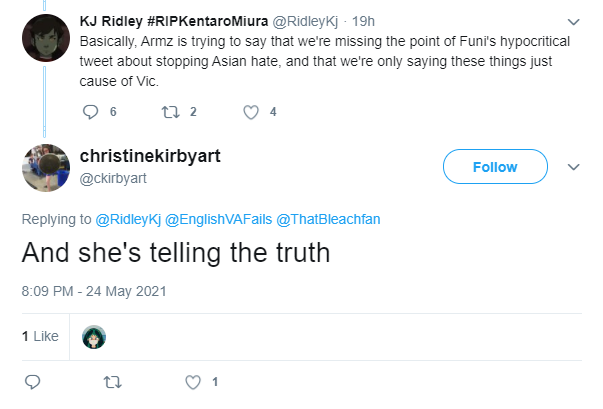Like KJ Ridley's tweet with the heart icon
The image size is (603, 409).
(251, 112)
